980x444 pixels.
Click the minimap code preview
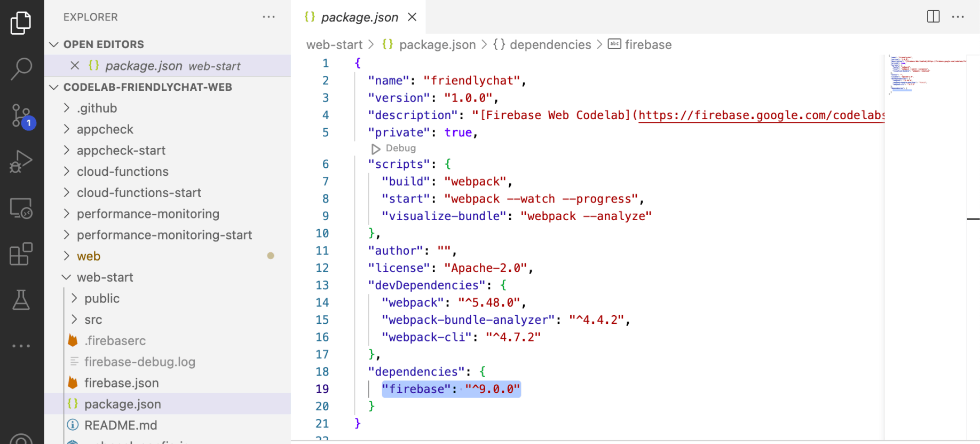pos(926,75)
